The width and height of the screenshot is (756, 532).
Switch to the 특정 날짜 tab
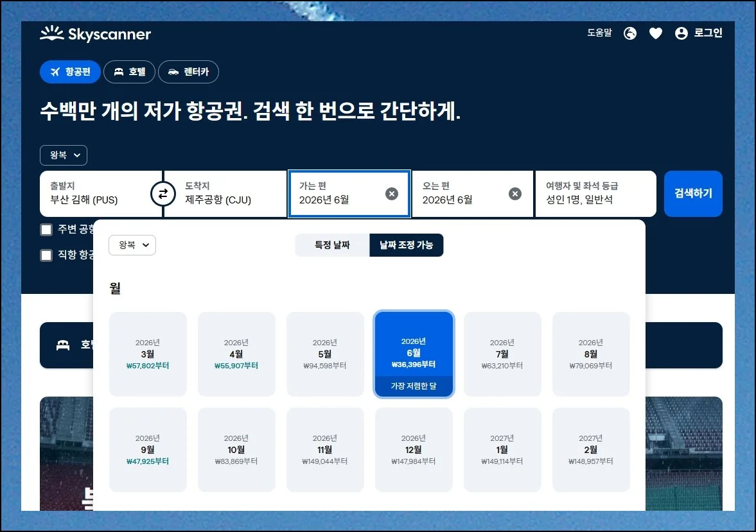[332, 245]
